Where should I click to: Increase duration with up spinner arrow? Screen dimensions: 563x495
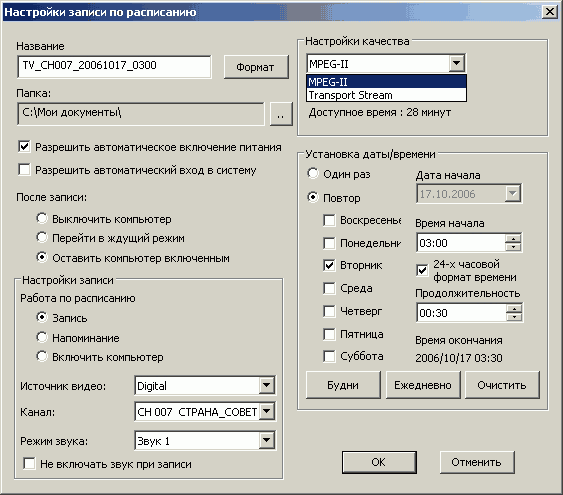[514, 308]
